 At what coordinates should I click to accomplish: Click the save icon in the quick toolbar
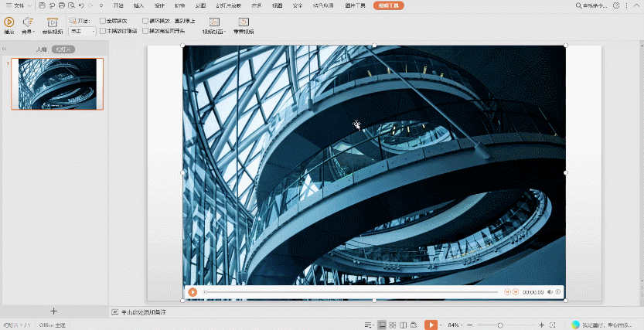(42, 5)
